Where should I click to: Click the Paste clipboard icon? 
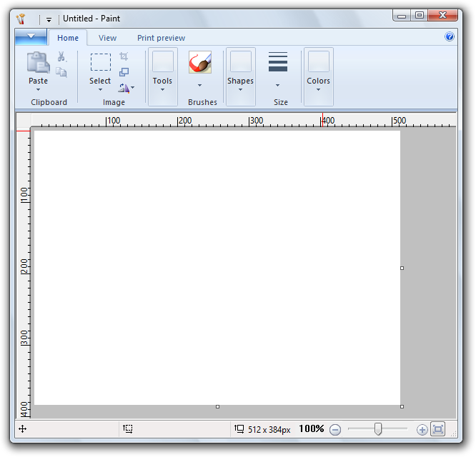[39, 62]
